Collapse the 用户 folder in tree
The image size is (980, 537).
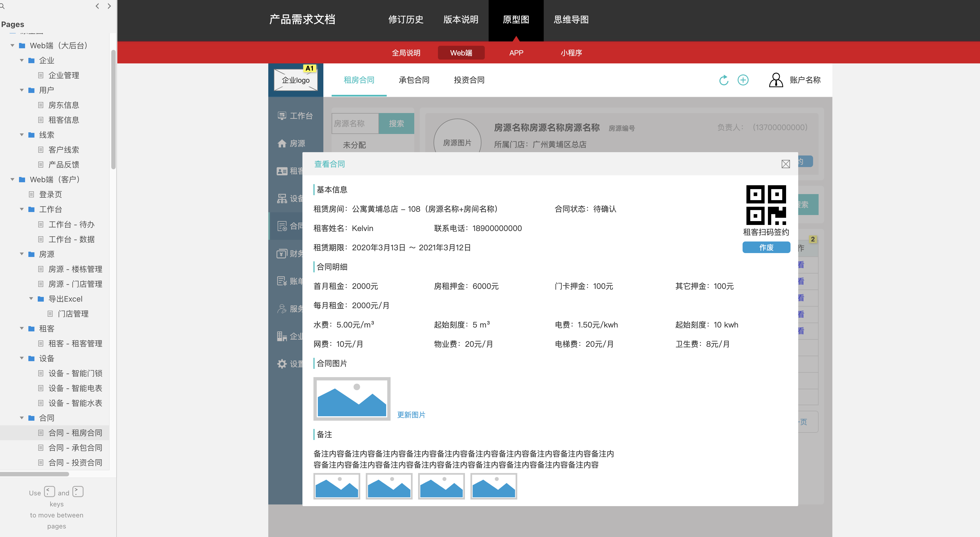pyautogui.click(x=22, y=90)
